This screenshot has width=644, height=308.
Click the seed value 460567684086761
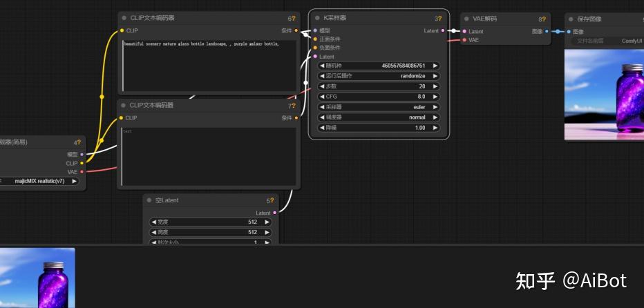pyautogui.click(x=404, y=66)
